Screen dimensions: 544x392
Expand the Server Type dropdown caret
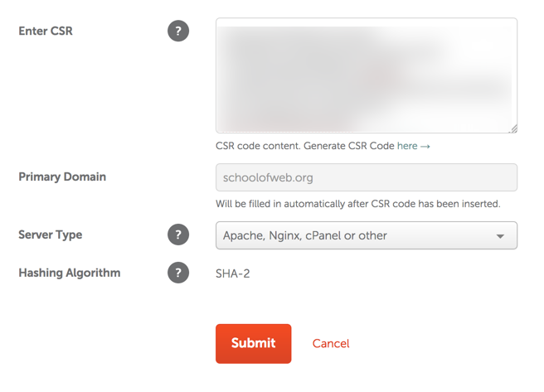[x=500, y=236]
